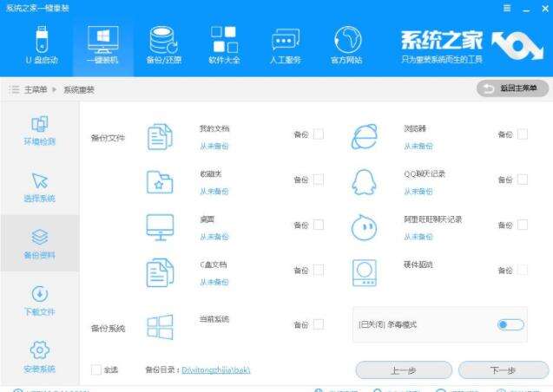Click 从未备份 status under 阿里旺旺聊天记录
553x392 pixels.
pyautogui.click(x=418, y=237)
